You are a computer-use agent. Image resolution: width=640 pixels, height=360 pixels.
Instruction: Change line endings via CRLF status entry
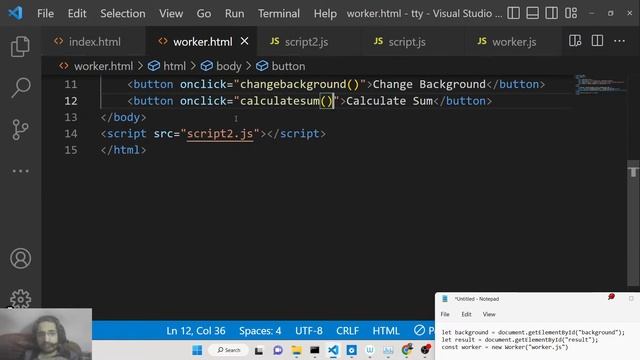click(x=347, y=331)
